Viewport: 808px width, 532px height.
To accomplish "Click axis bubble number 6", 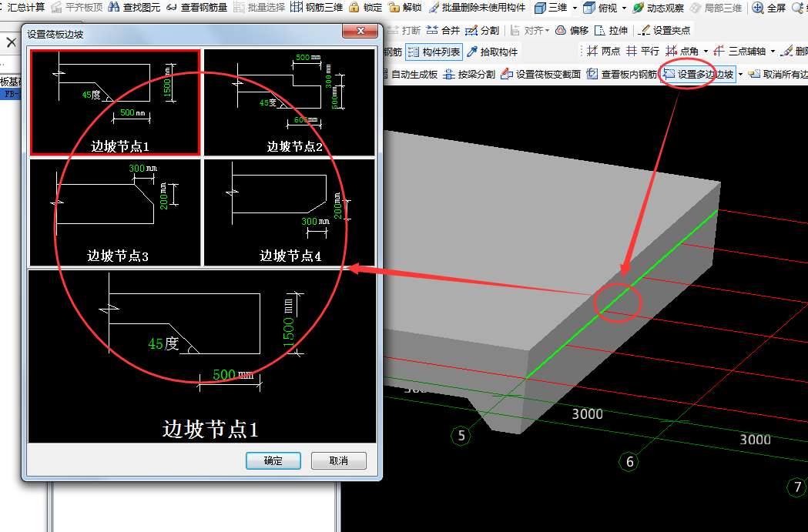I will [x=629, y=461].
